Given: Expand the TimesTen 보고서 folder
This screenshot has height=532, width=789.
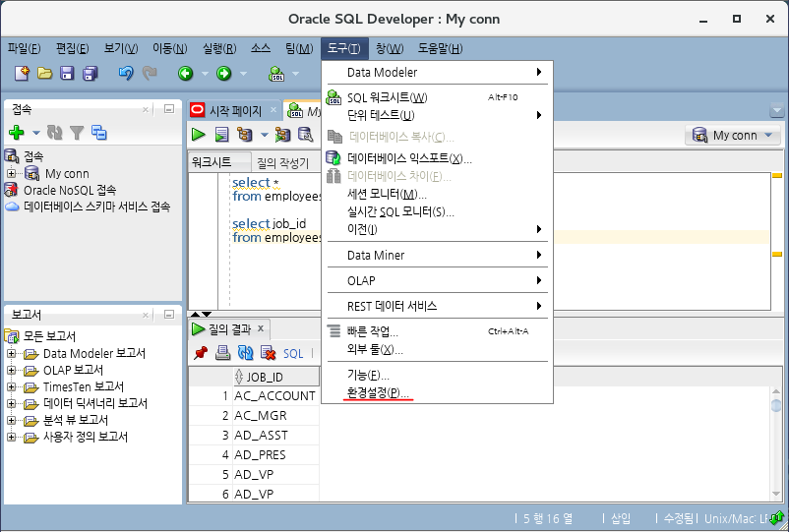Looking at the screenshot, I should pos(11,386).
